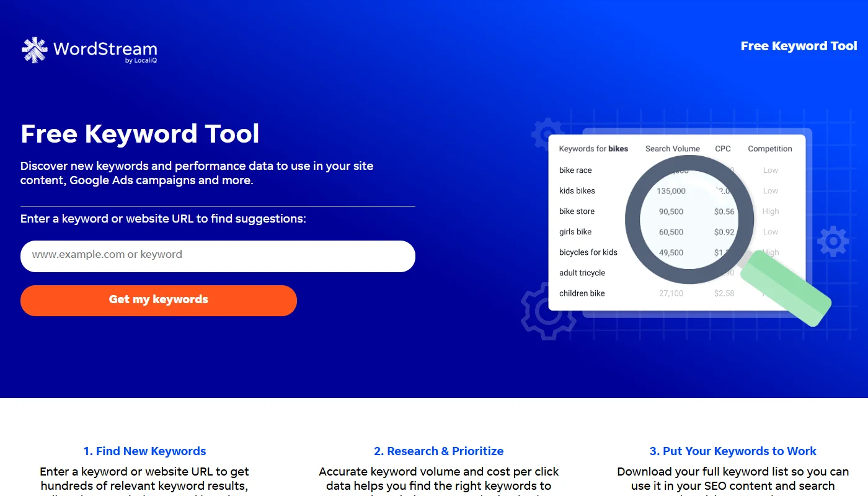Open the Free Keyword Tool header link

[x=799, y=46]
